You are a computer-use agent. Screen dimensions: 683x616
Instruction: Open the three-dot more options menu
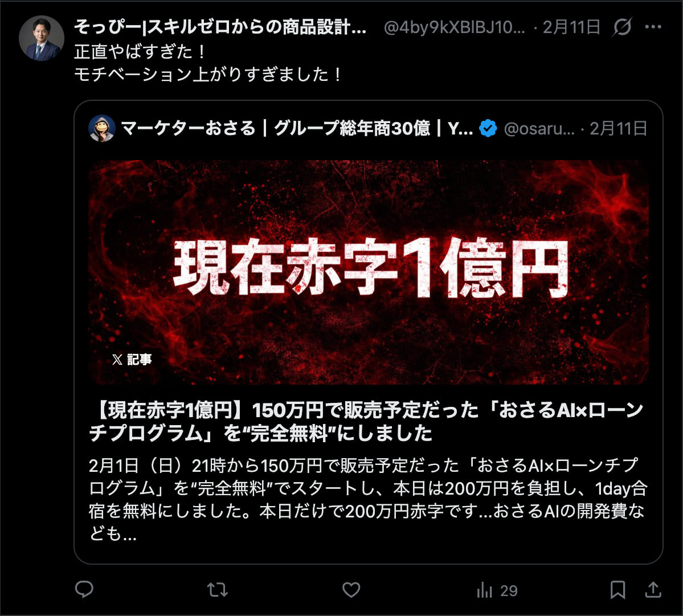(x=653, y=27)
